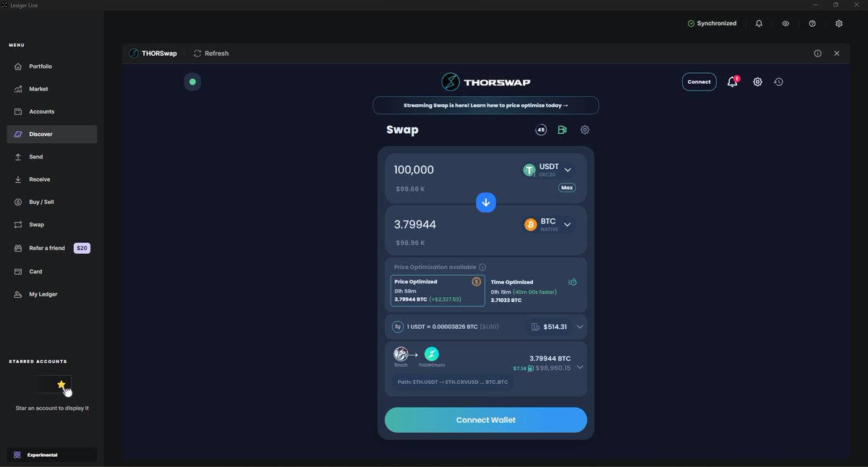The height and width of the screenshot is (467, 868).
Task: Click the Connect Wallet button
Action: click(486, 420)
